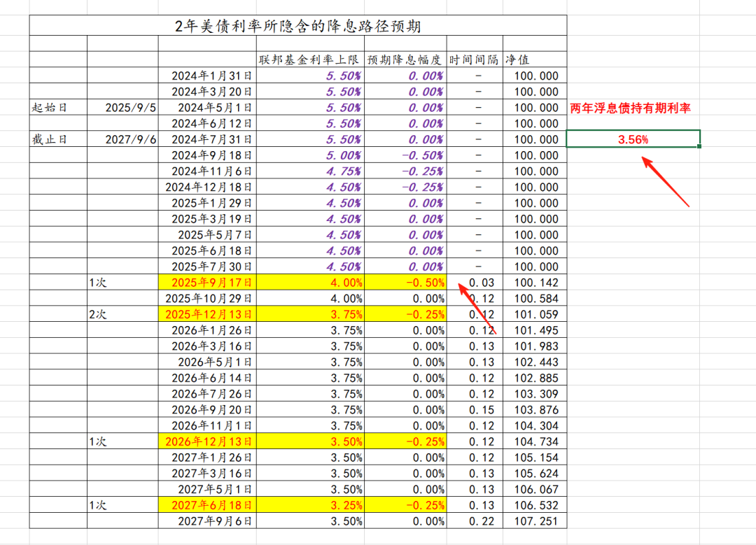Select the end date cell 2027/9/6

tap(122, 139)
